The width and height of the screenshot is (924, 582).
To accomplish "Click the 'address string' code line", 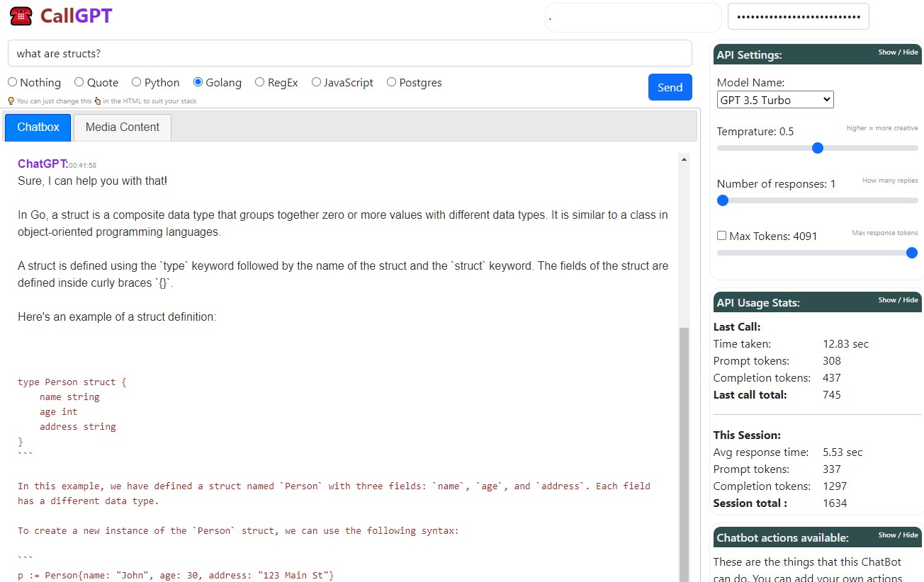I will click(78, 426).
